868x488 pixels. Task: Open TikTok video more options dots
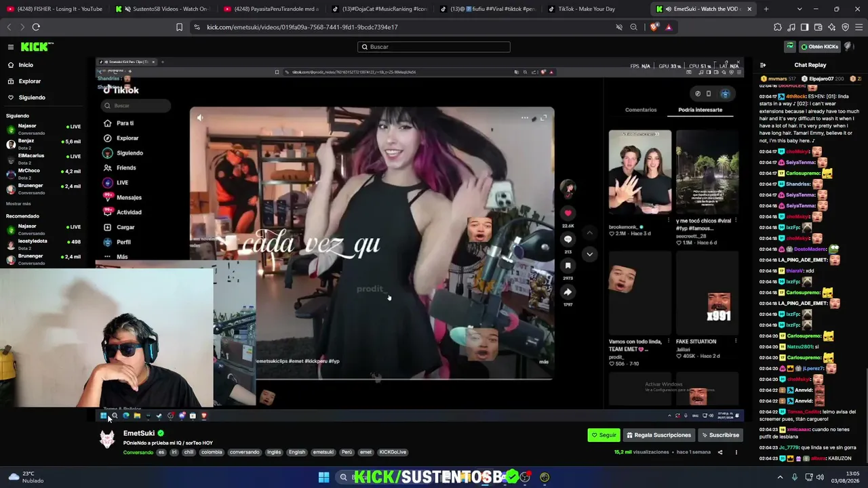(524, 118)
